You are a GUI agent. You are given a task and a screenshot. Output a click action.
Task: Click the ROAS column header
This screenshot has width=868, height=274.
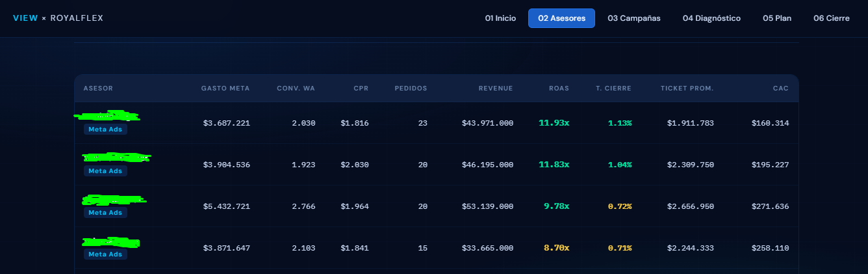pos(558,89)
